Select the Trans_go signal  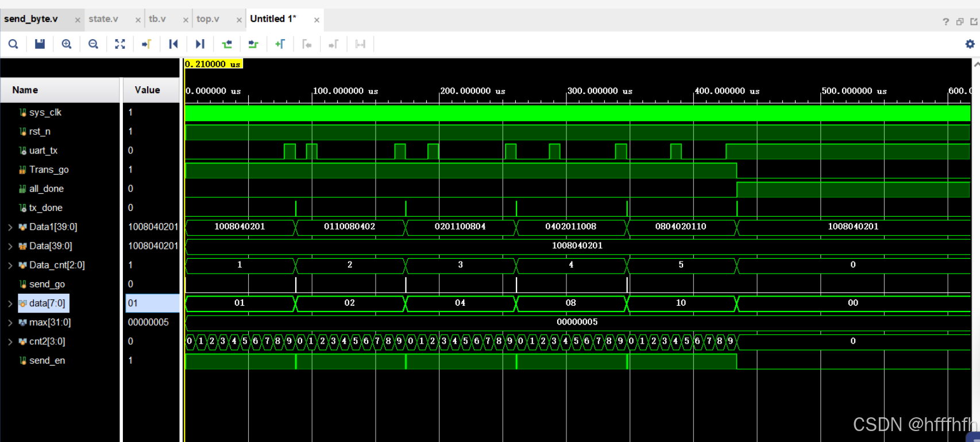pos(49,170)
